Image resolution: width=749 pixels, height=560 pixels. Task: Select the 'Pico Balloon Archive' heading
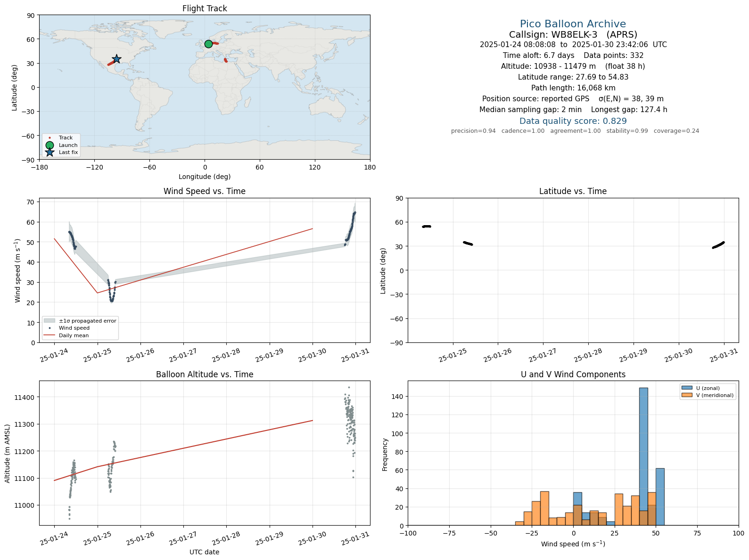point(573,24)
